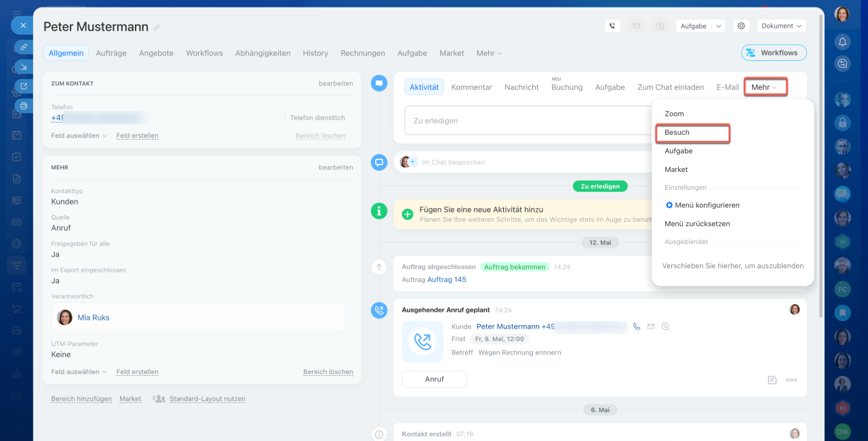Switch to the Aufträge tab

point(111,53)
